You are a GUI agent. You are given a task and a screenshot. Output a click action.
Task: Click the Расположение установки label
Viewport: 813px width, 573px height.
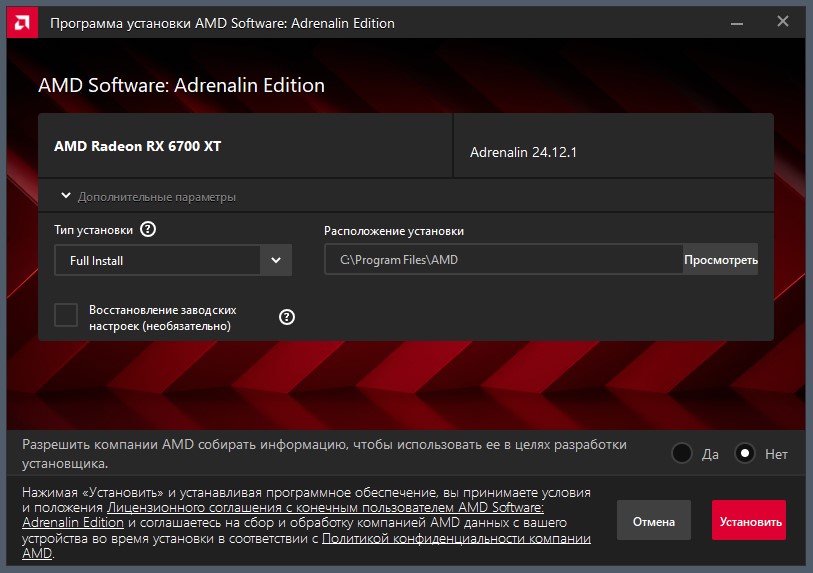point(394,231)
